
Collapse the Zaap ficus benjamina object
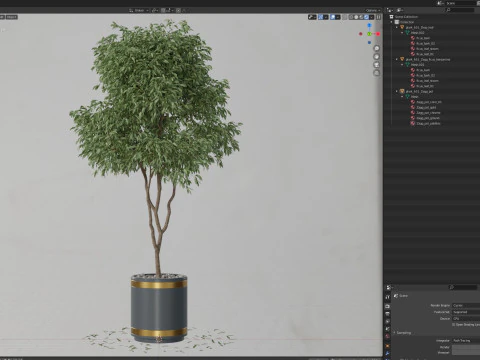pos(397,59)
